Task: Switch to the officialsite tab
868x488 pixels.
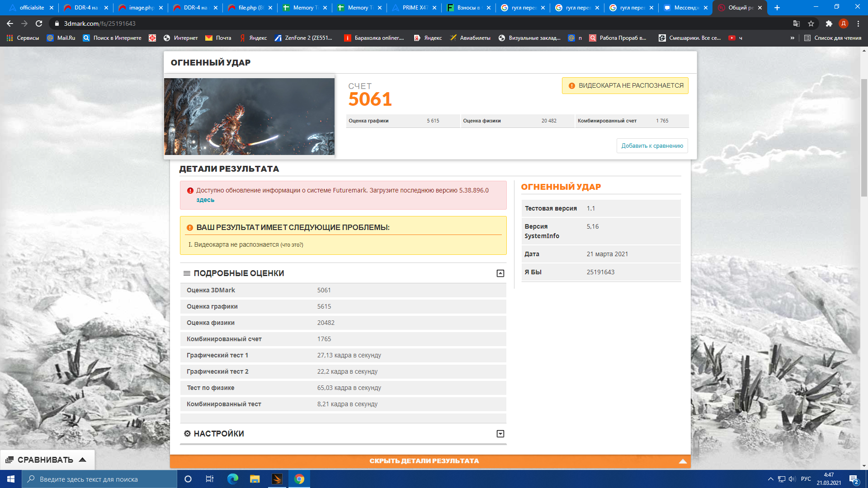Action: pos(32,8)
